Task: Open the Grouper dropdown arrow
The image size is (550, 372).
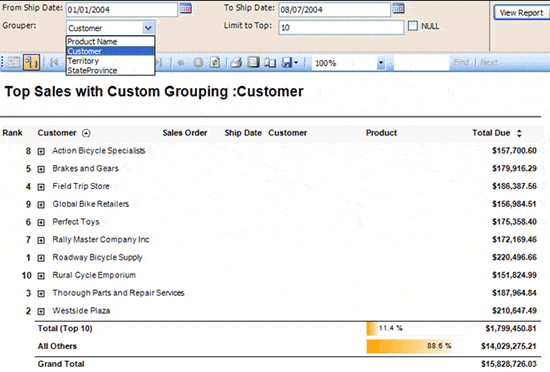Action: tap(148, 28)
